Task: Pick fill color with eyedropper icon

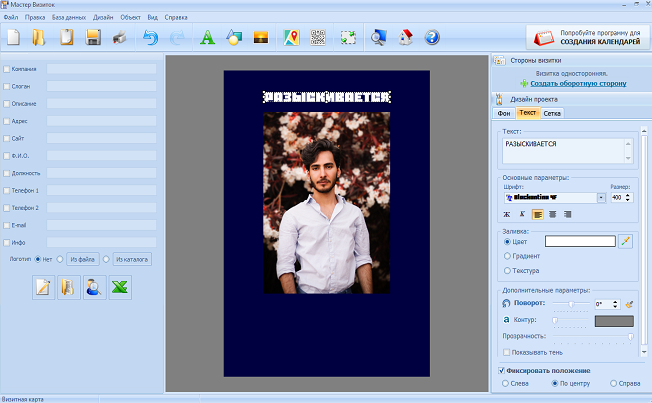Action: coord(625,241)
